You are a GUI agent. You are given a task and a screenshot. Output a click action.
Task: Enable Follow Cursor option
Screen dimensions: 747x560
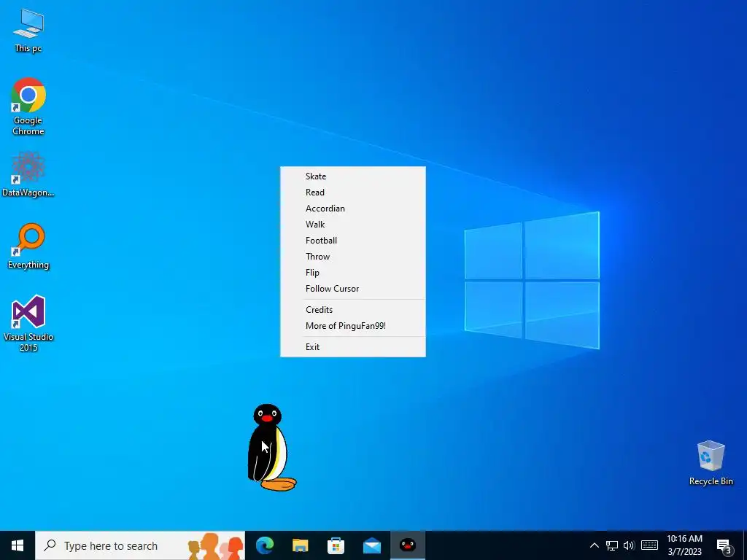[x=352, y=289]
